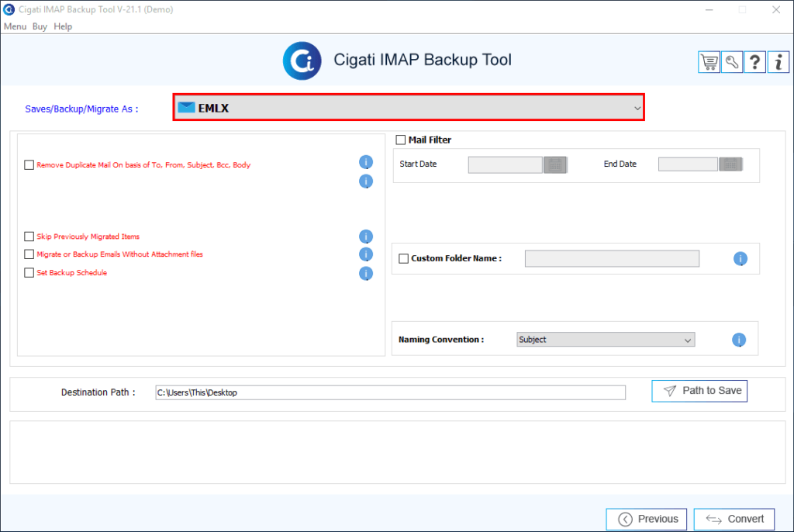Open the Buy menu
Viewport: 794px width, 532px height.
tap(40, 26)
